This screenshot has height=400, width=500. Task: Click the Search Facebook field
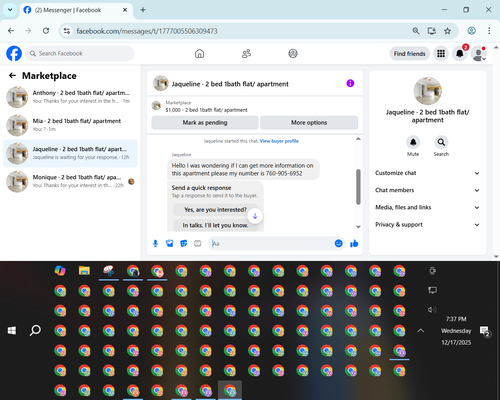point(80,53)
